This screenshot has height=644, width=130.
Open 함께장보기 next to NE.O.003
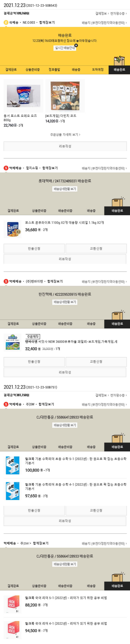47,23
